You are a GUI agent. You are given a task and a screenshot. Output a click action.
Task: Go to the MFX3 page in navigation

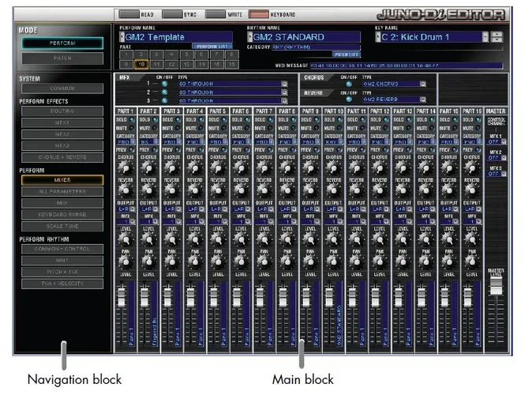pos(62,145)
